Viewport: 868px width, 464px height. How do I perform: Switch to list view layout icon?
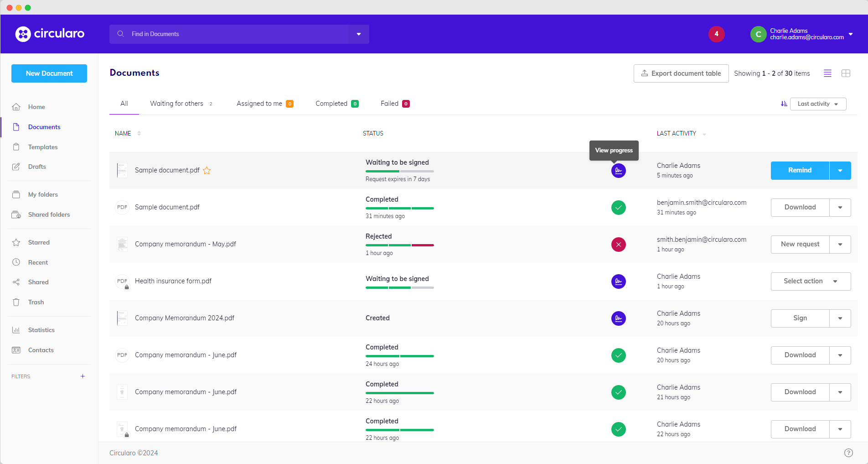(x=827, y=73)
